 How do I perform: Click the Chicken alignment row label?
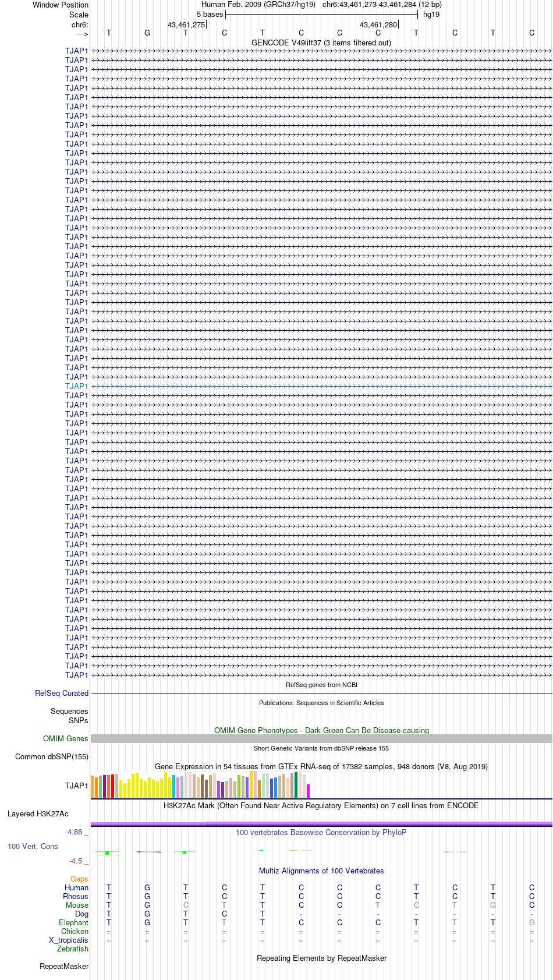point(75,931)
